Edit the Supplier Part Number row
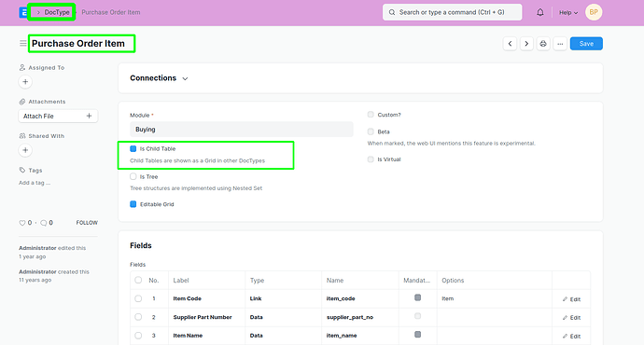This screenshot has height=345, width=644. (572, 318)
